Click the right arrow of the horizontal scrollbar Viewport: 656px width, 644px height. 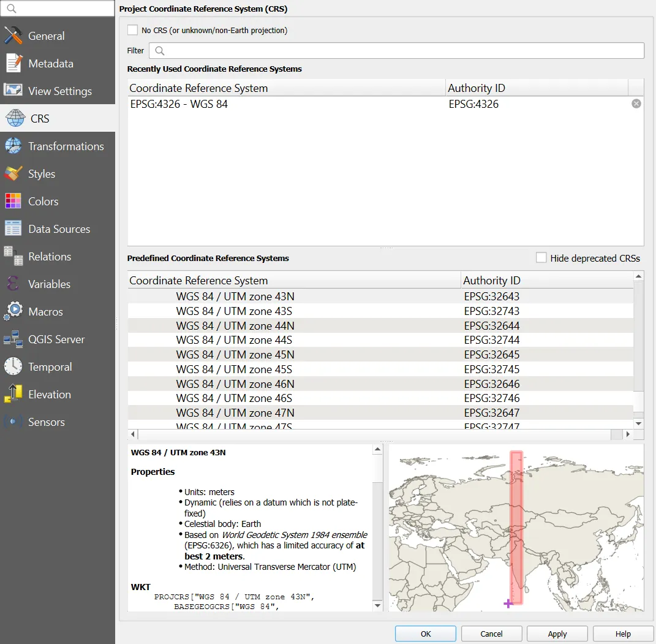coord(628,434)
